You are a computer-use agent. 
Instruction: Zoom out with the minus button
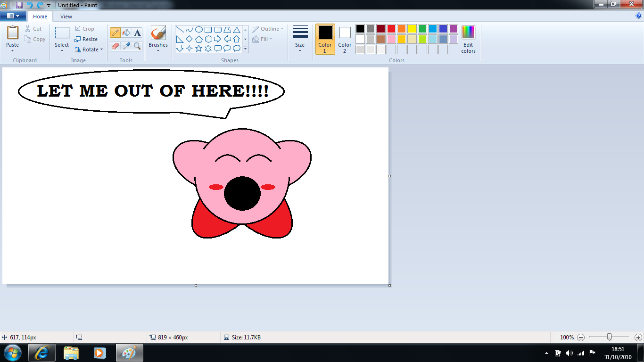[x=581, y=337]
